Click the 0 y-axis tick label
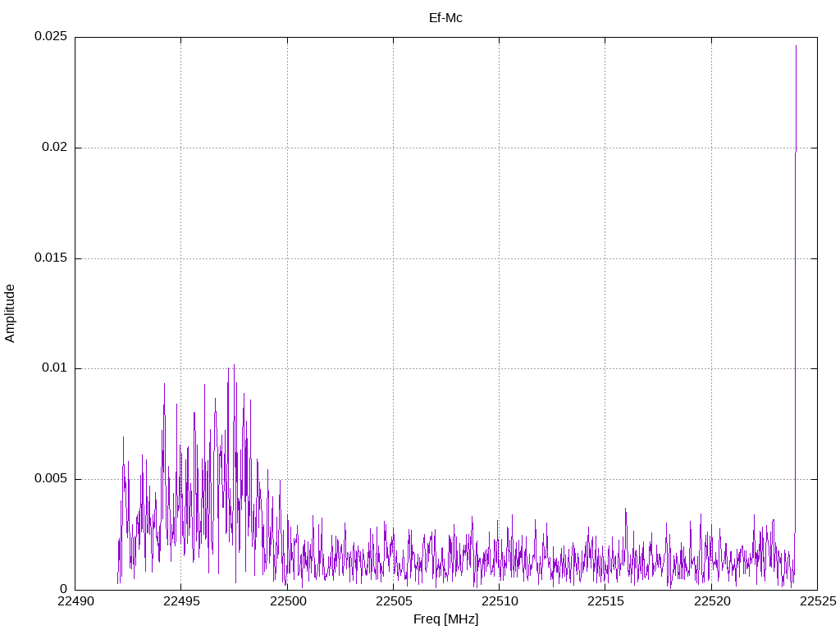Viewport: 840px width, 630px height. click(x=63, y=589)
